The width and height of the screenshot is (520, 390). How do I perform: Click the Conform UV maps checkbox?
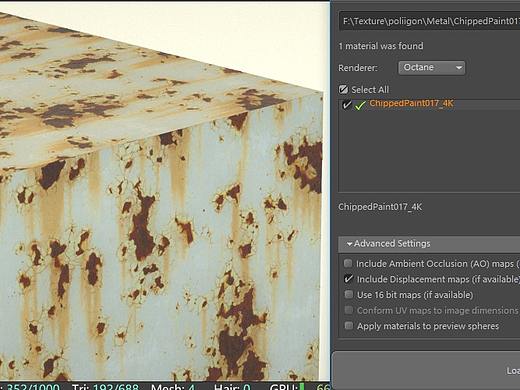pos(349,310)
